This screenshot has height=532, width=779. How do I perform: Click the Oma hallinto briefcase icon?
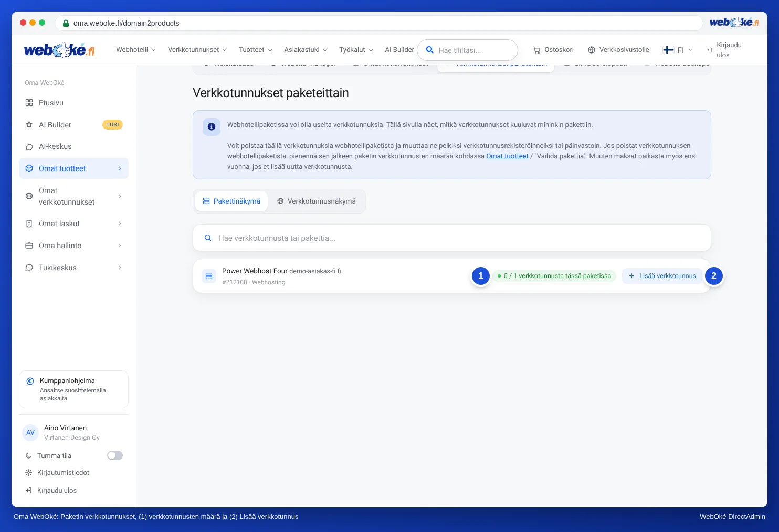coord(29,246)
